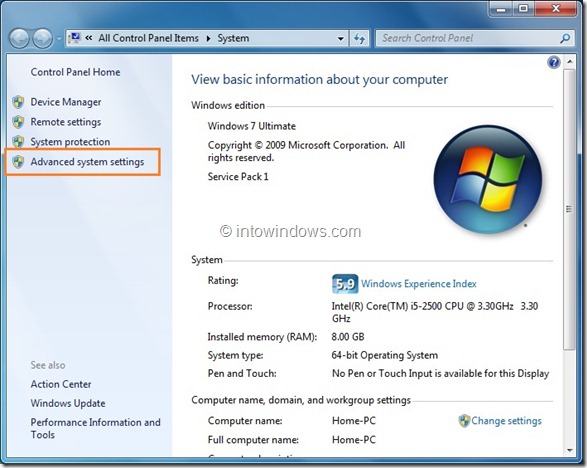
Task: Open Windows Update link
Action: pyautogui.click(x=68, y=403)
